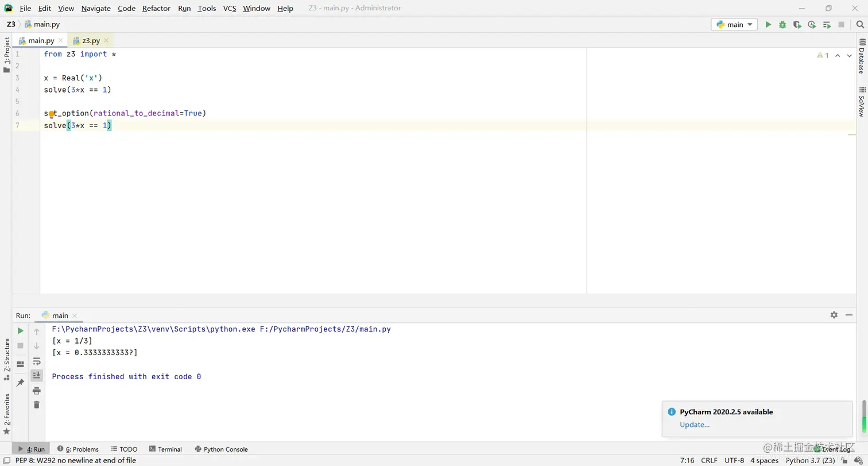This screenshot has height=466, width=868.
Task: Click the light bulb intention icon
Action: [52, 114]
